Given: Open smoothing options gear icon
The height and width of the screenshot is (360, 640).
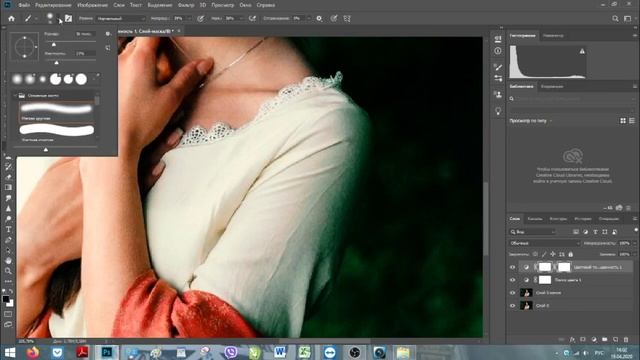Looking at the screenshot, I should pos(319,18).
